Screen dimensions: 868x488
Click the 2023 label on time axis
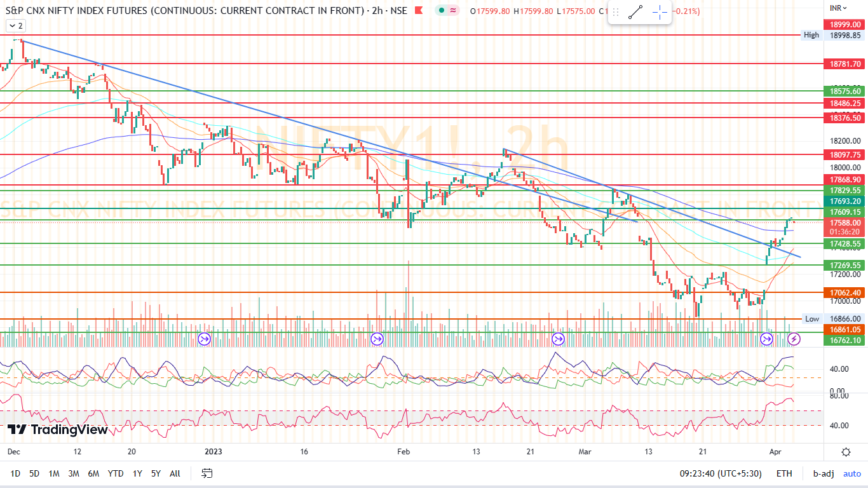tap(214, 452)
